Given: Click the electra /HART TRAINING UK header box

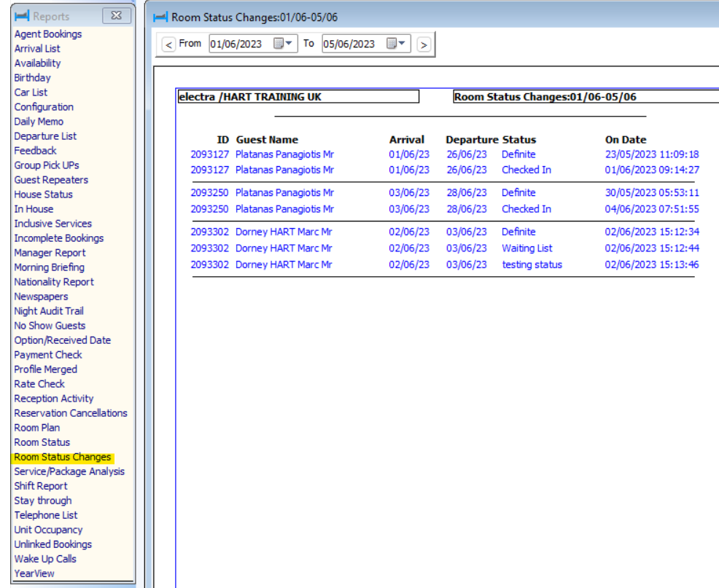Looking at the screenshot, I should [298, 97].
